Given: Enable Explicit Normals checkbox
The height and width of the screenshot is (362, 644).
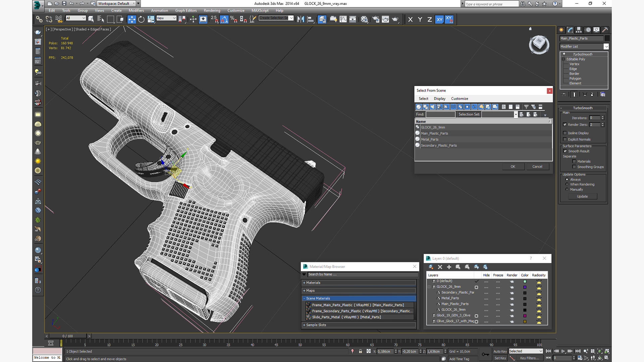Looking at the screenshot, I should 565,139.
